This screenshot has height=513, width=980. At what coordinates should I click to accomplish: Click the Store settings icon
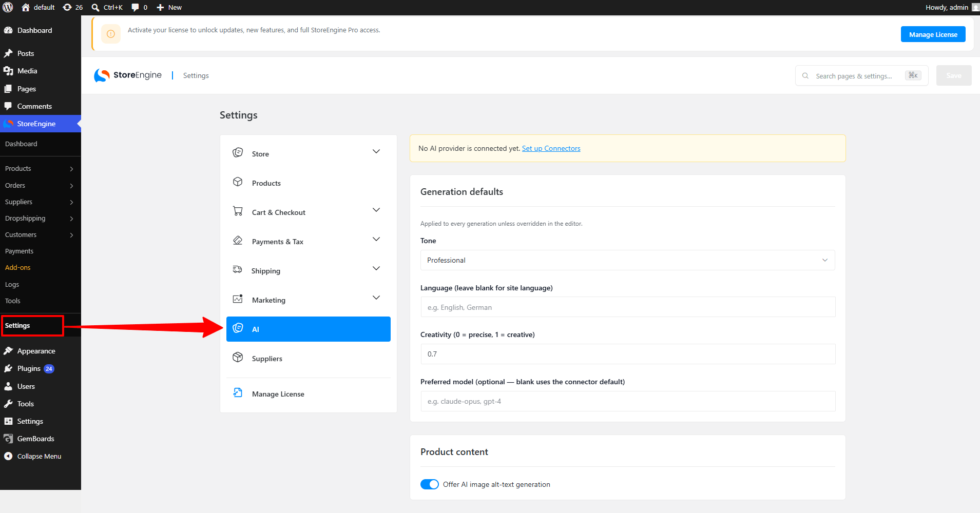pos(238,152)
